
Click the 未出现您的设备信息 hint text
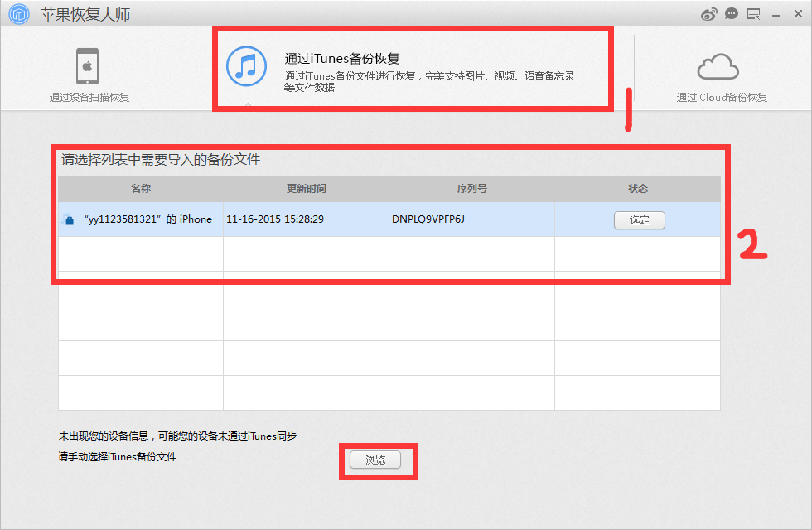(177, 436)
